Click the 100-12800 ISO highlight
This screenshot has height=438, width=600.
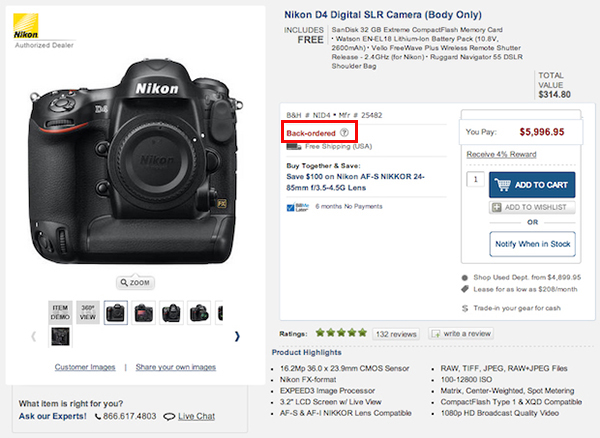coord(466,379)
